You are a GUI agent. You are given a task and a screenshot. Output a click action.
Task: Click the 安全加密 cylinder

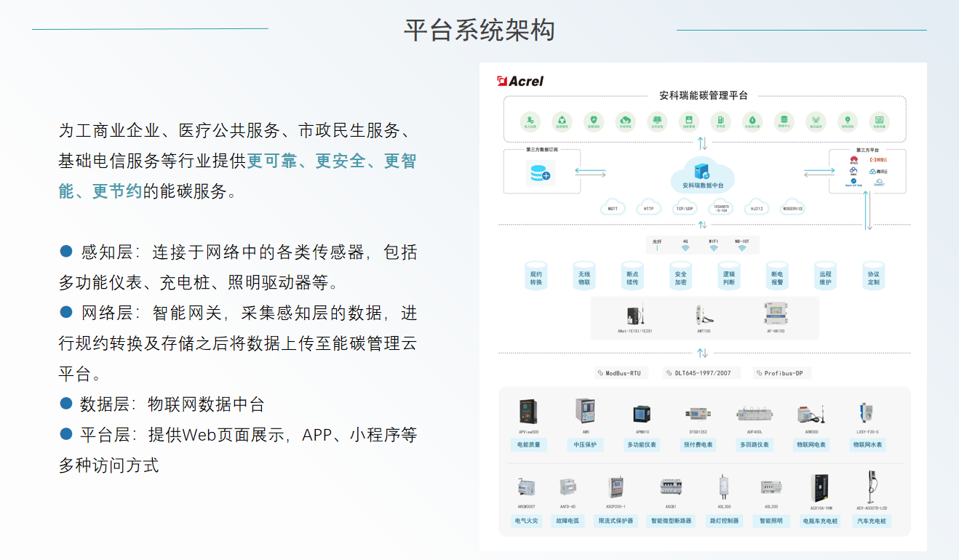pos(680,277)
